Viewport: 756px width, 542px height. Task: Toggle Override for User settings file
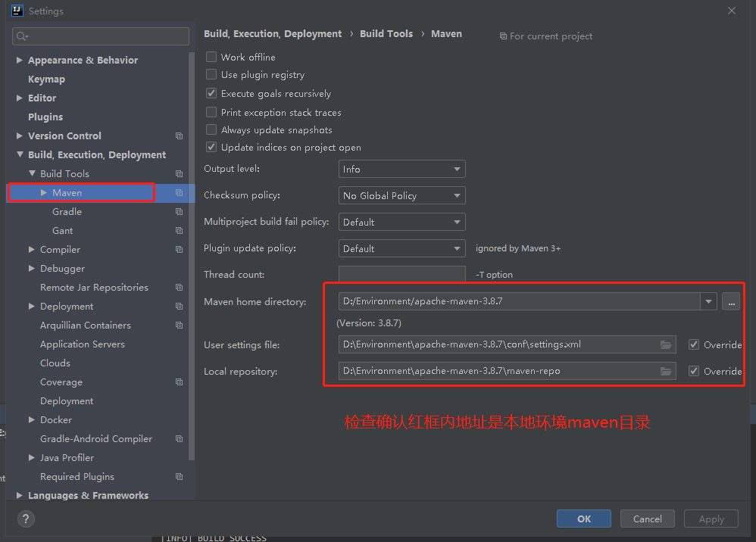(x=694, y=344)
